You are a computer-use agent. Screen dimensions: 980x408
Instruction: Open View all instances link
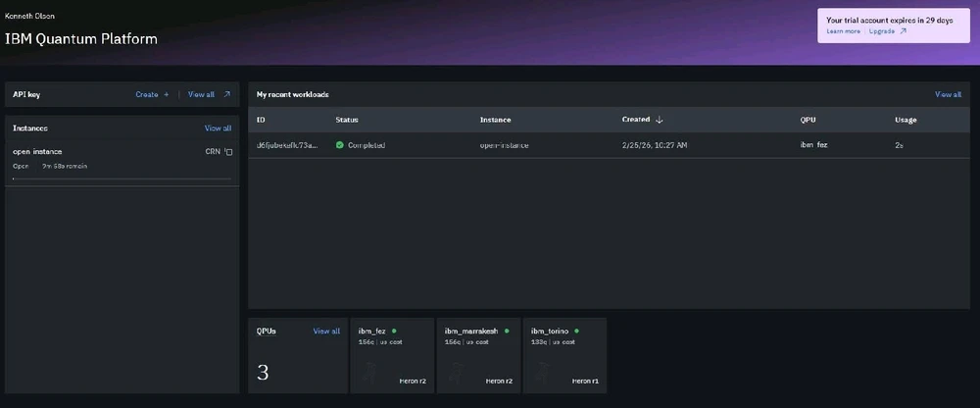coord(218,128)
